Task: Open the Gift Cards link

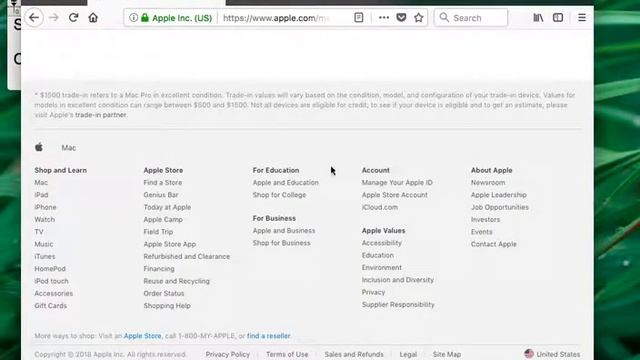Action: (51, 305)
